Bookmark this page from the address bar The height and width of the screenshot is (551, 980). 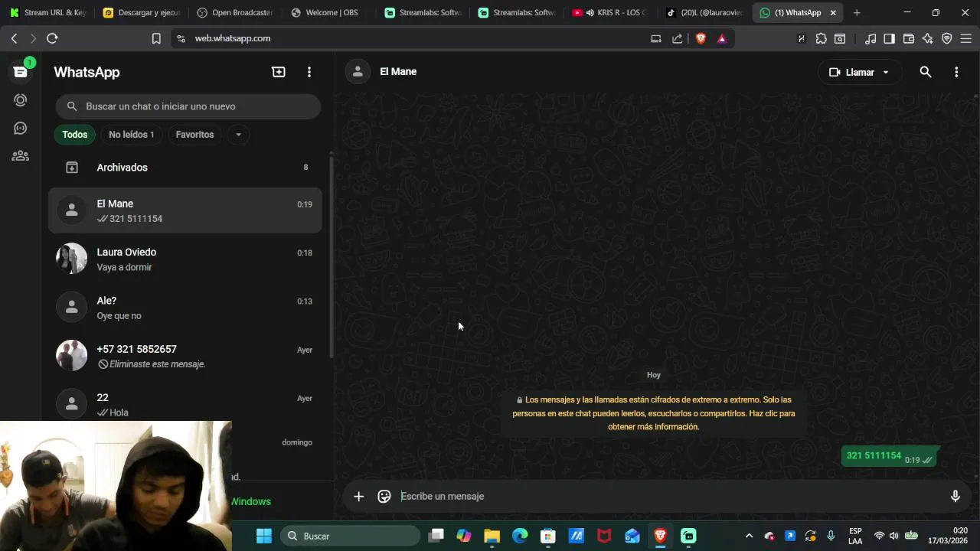click(156, 38)
